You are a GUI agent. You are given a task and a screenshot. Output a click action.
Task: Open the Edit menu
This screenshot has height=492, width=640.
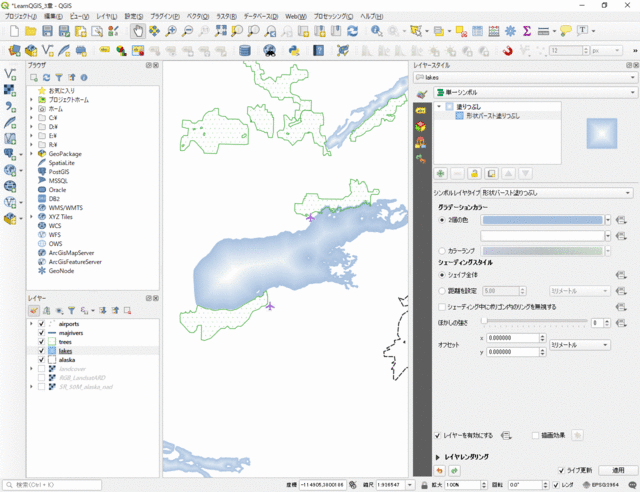[x=53, y=16]
